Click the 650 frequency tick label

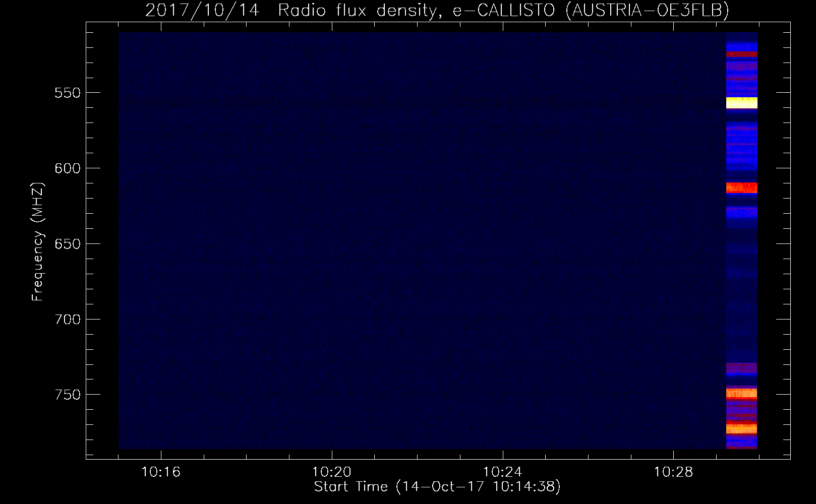pyautogui.click(x=68, y=244)
